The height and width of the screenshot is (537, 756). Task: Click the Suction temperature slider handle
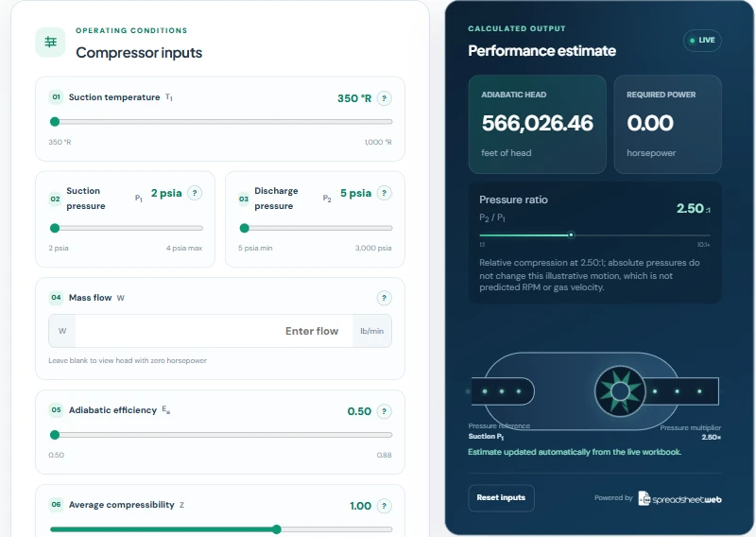(x=55, y=122)
